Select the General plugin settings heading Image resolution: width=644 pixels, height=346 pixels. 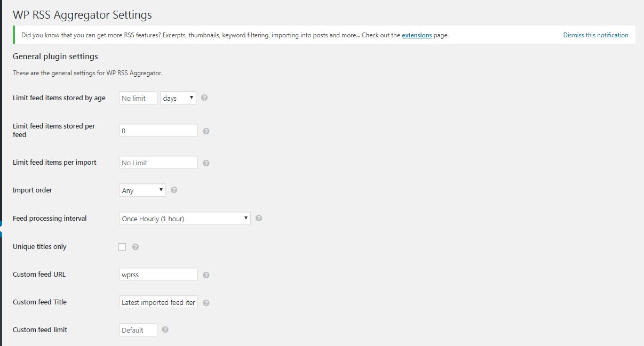(x=55, y=56)
